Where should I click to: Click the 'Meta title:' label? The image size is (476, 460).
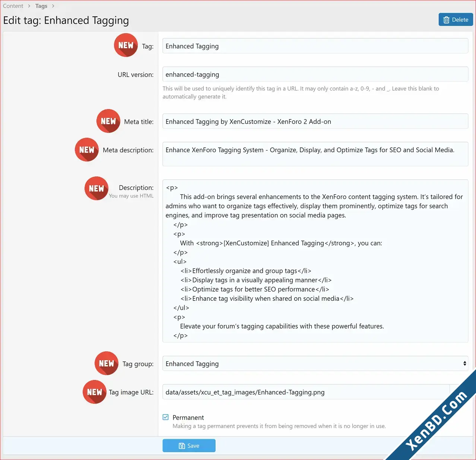coord(139,122)
